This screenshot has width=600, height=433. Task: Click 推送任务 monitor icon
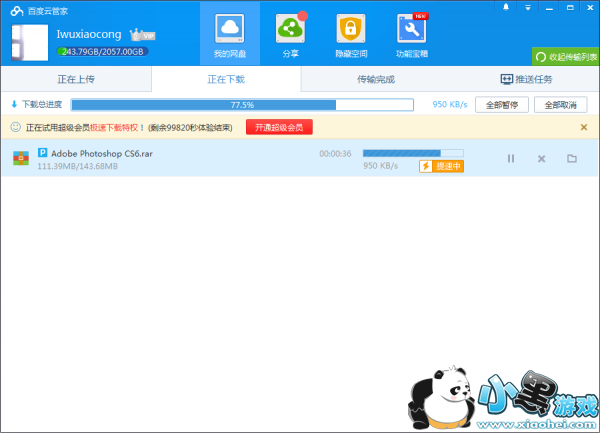point(507,79)
